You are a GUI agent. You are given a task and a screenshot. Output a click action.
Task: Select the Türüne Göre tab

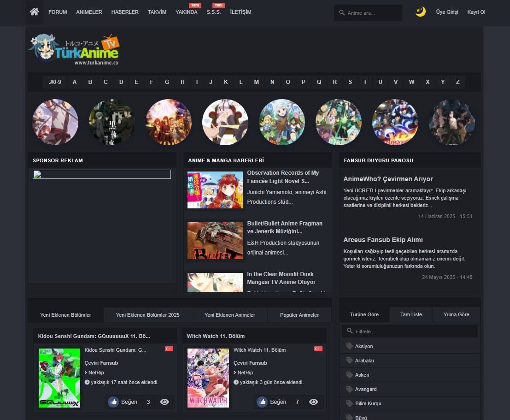pyautogui.click(x=364, y=314)
